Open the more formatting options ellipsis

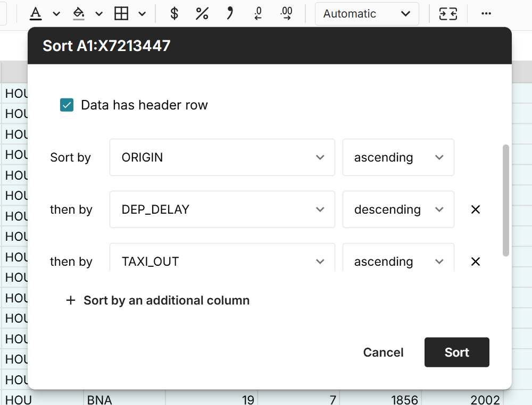[486, 14]
